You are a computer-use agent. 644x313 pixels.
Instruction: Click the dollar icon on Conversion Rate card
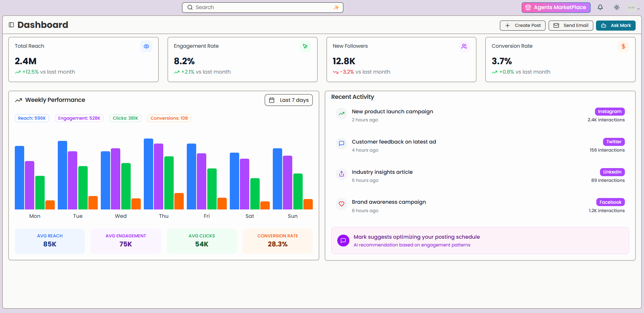coord(623,46)
